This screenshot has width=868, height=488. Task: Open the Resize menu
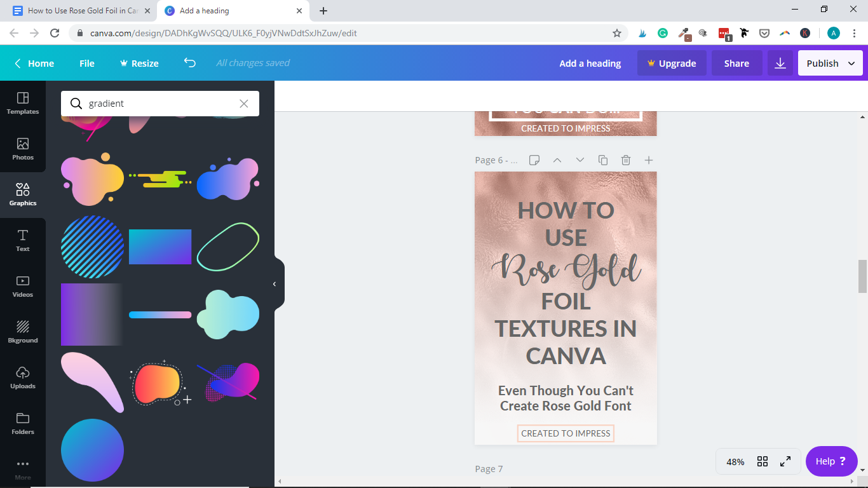(x=139, y=63)
